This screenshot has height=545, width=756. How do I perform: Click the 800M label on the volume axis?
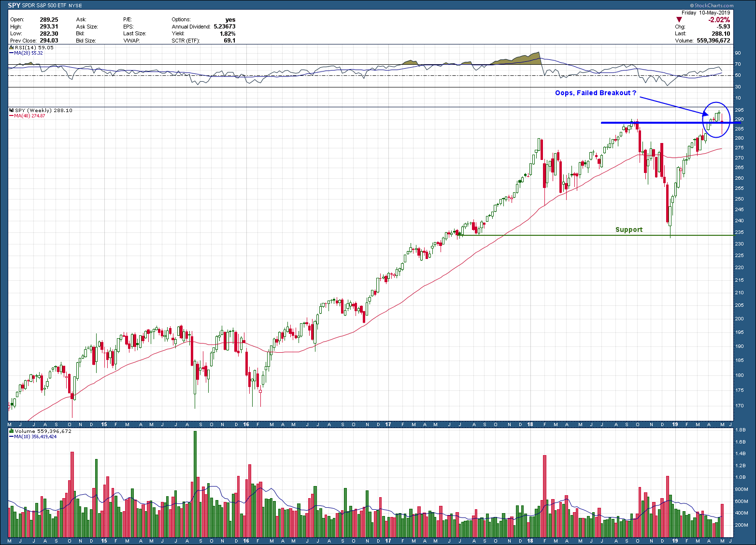[741, 489]
